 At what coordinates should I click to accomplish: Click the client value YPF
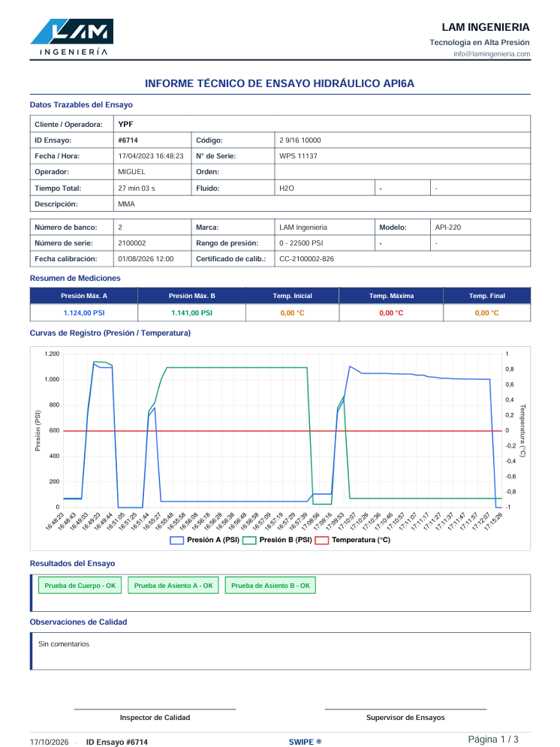(x=125, y=125)
